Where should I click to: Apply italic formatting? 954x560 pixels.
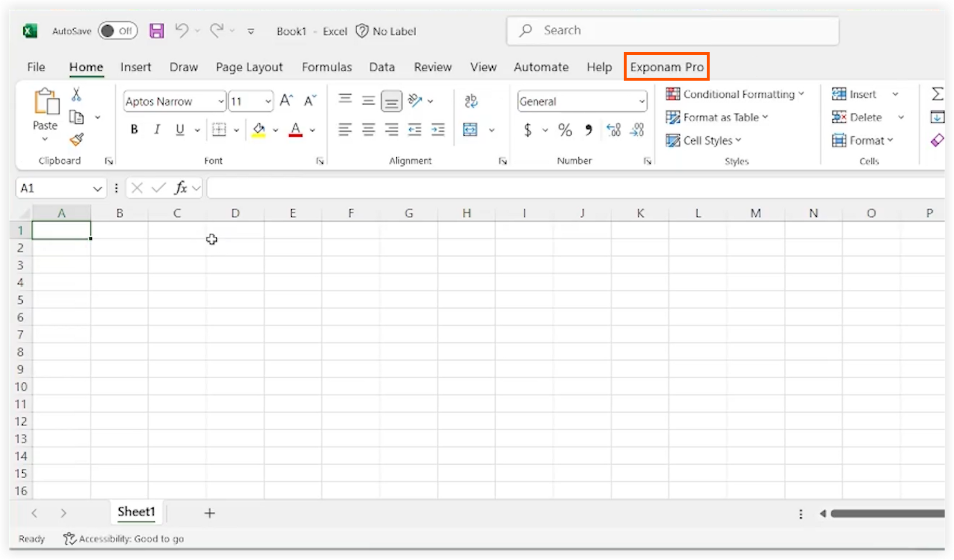[x=157, y=129]
